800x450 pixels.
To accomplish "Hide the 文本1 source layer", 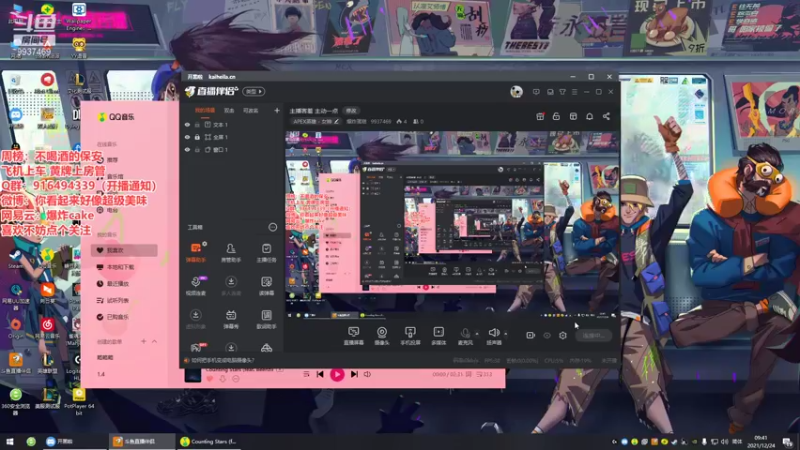I will pyautogui.click(x=187, y=124).
